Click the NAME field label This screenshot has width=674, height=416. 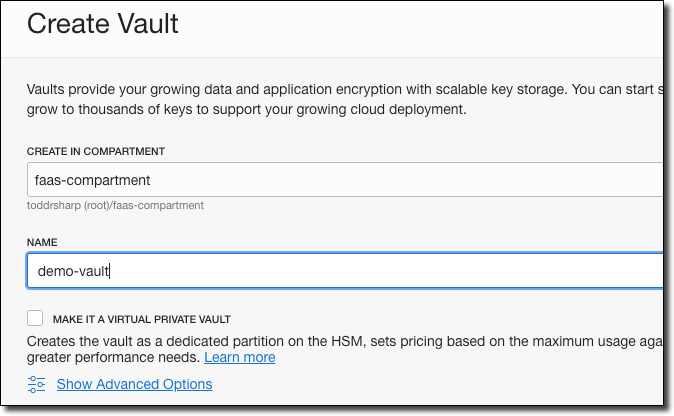[44, 241]
